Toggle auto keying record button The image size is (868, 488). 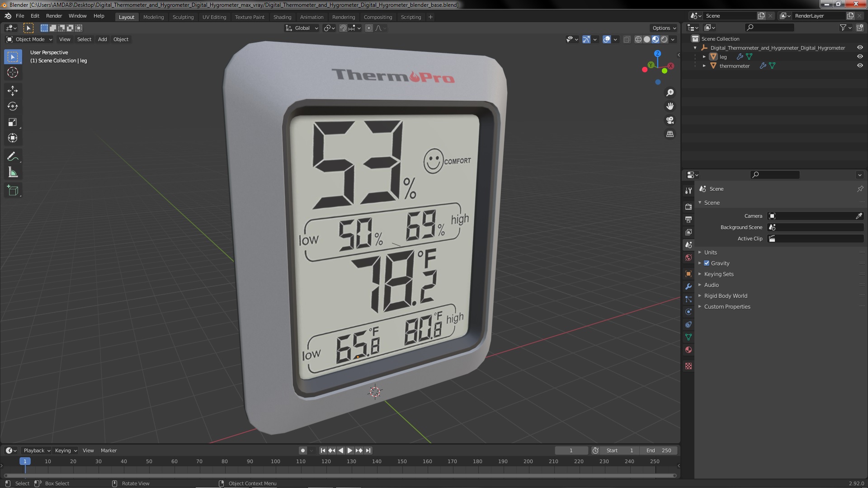[x=302, y=450]
